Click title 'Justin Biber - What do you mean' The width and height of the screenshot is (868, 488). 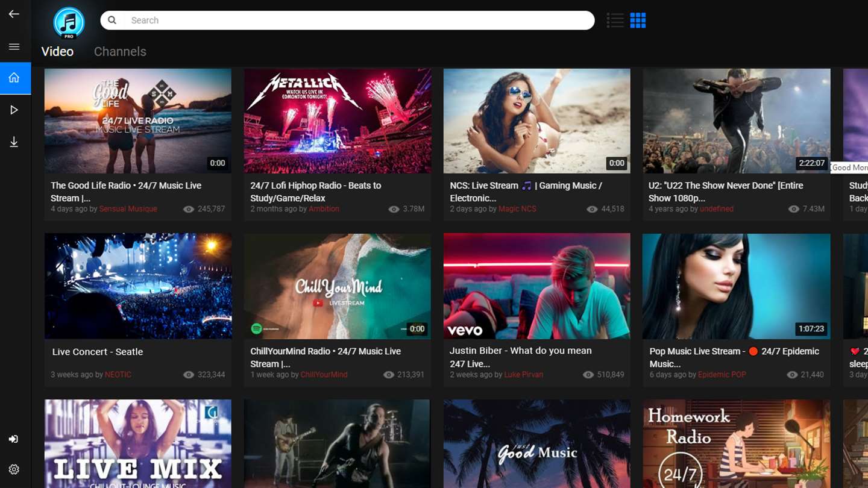[521, 357]
